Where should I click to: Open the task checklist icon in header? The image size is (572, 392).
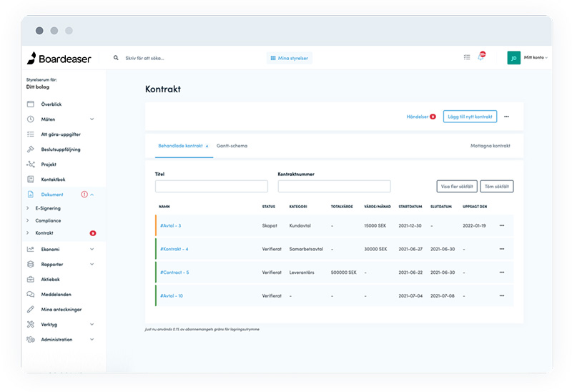[x=466, y=58]
